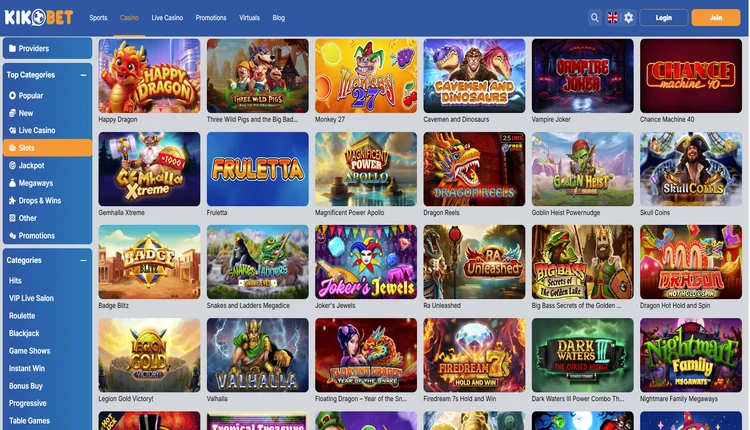The image size is (750, 430).
Task: Click the orange Join button
Action: 716,18
